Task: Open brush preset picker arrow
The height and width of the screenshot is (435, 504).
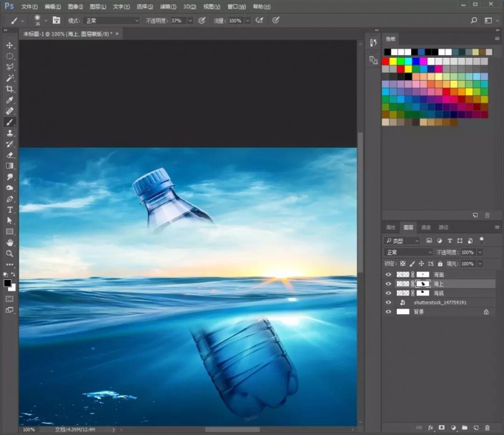Action: click(x=46, y=21)
